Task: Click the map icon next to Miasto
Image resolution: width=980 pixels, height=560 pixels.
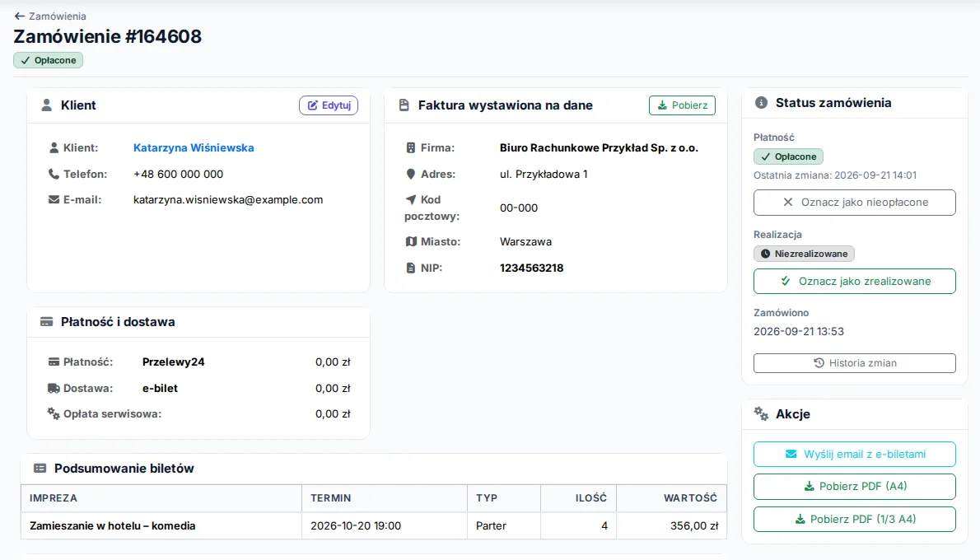Action: 411,242
